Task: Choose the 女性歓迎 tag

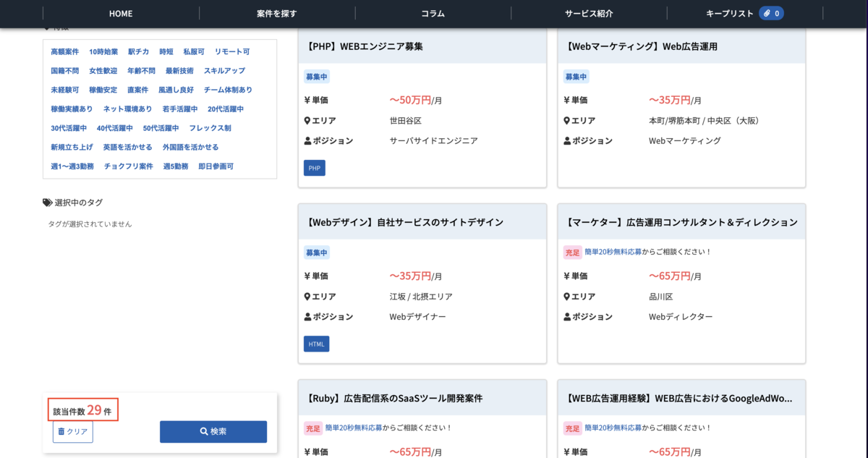Action: click(x=103, y=71)
